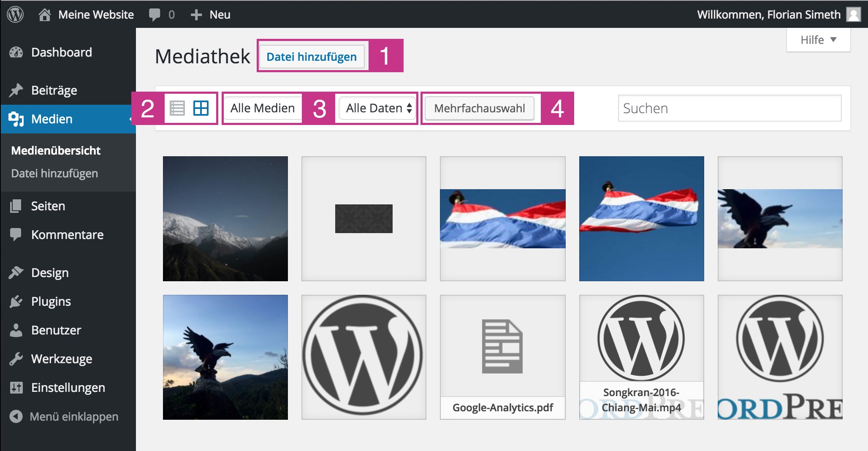Open Dashboard from the sidebar
Viewport: 868px width, 451px height.
point(61,52)
